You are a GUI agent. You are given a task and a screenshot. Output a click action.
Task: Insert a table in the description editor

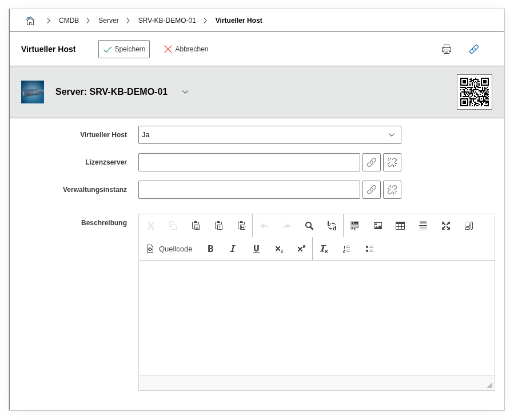(400, 225)
